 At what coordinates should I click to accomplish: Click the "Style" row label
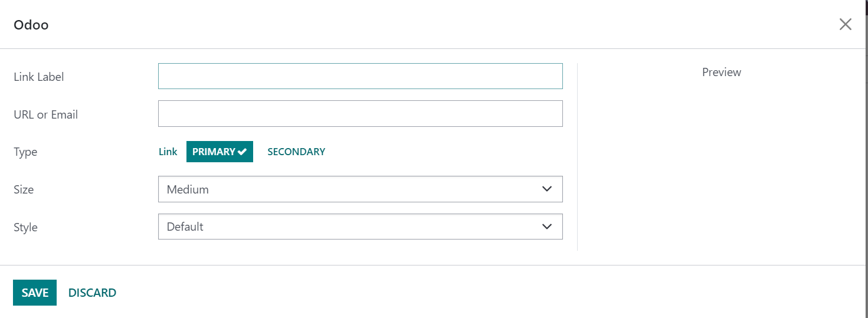(x=25, y=227)
